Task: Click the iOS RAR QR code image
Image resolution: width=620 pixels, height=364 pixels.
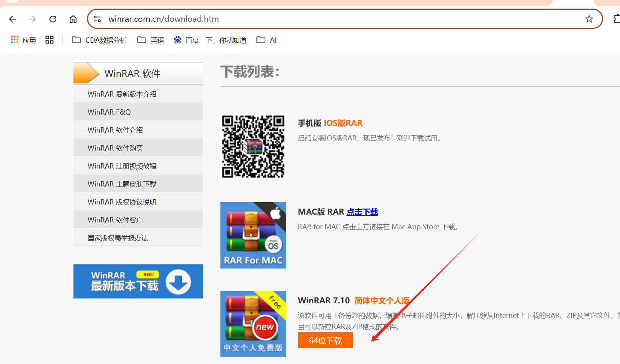Action: [253, 146]
